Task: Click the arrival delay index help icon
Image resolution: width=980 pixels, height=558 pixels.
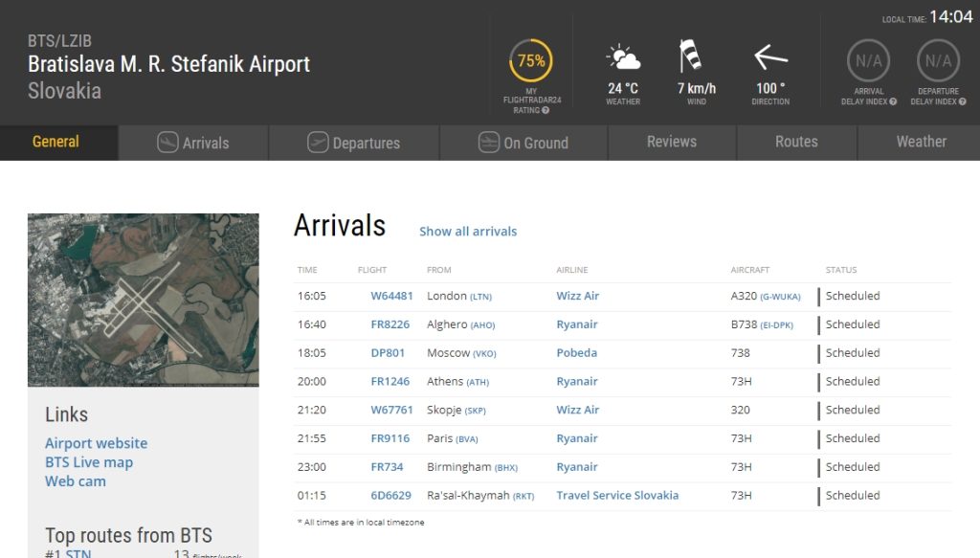Action: click(x=892, y=101)
